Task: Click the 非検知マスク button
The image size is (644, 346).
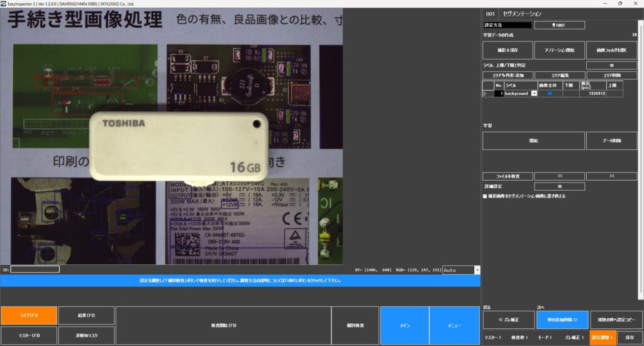Action: point(86,335)
